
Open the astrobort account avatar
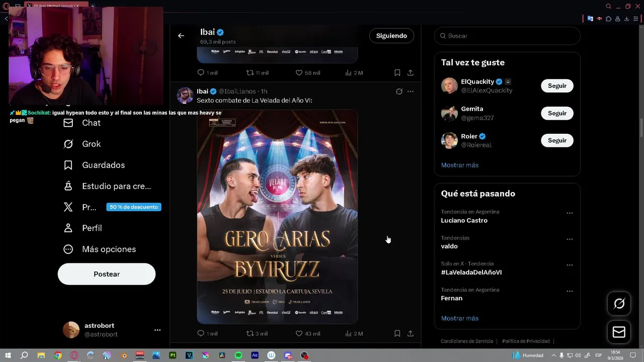(71, 330)
